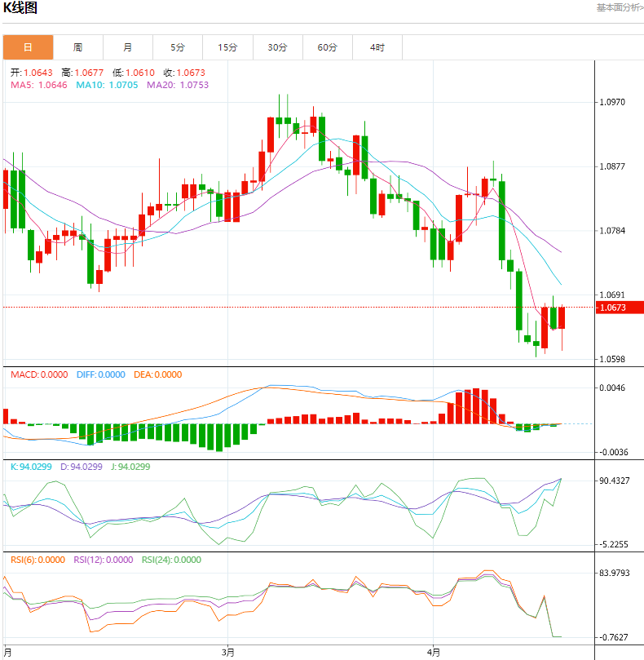Switch to the 月 monthly tab
The image size is (644, 660).
(128, 47)
